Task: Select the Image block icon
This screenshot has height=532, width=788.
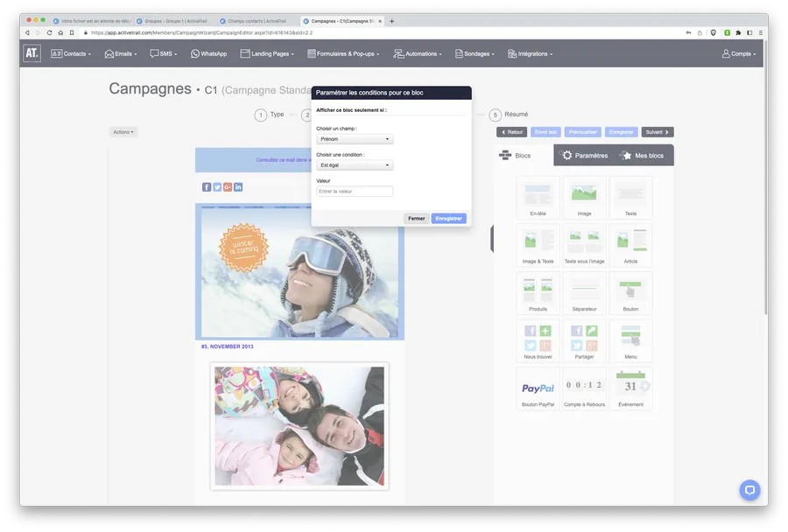Action: [x=584, y=198]
